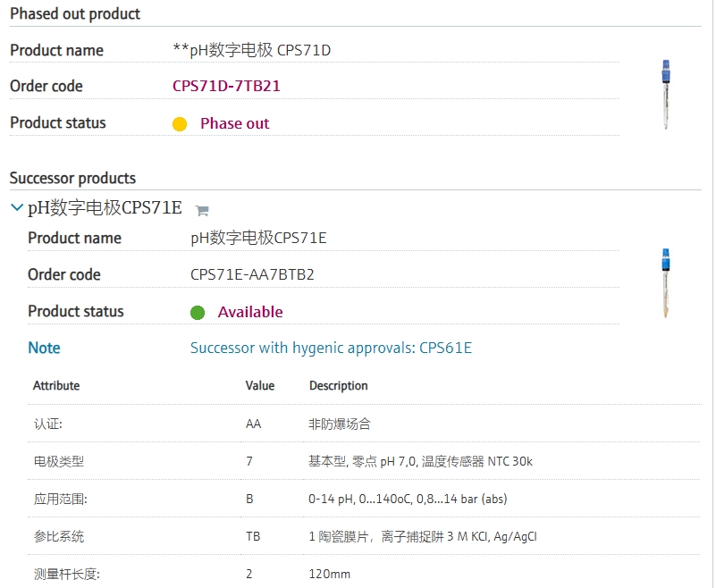The height and width of the screenshot is (588, 716).
Task: Click the Description column header
Action: click(x=338, y=386)
